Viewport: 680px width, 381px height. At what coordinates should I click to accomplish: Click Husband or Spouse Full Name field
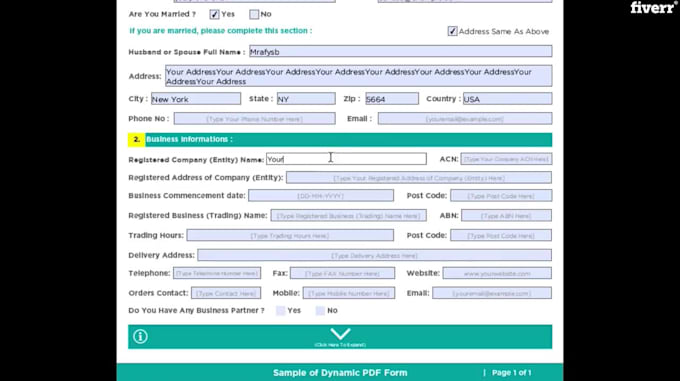400,52
